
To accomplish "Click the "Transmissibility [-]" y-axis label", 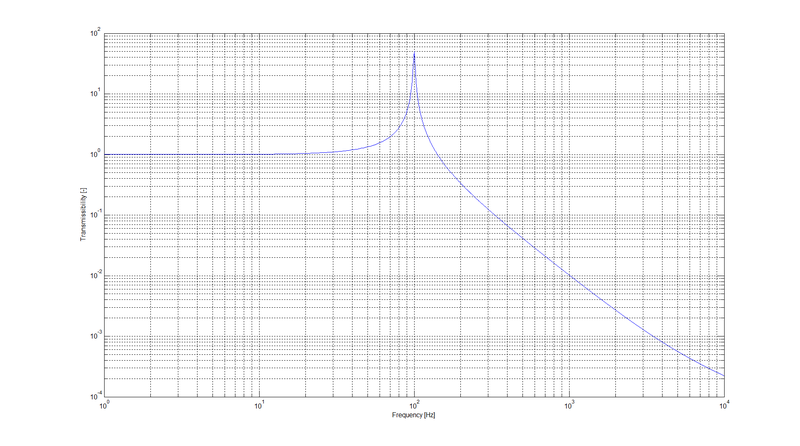I will [85, 215].
